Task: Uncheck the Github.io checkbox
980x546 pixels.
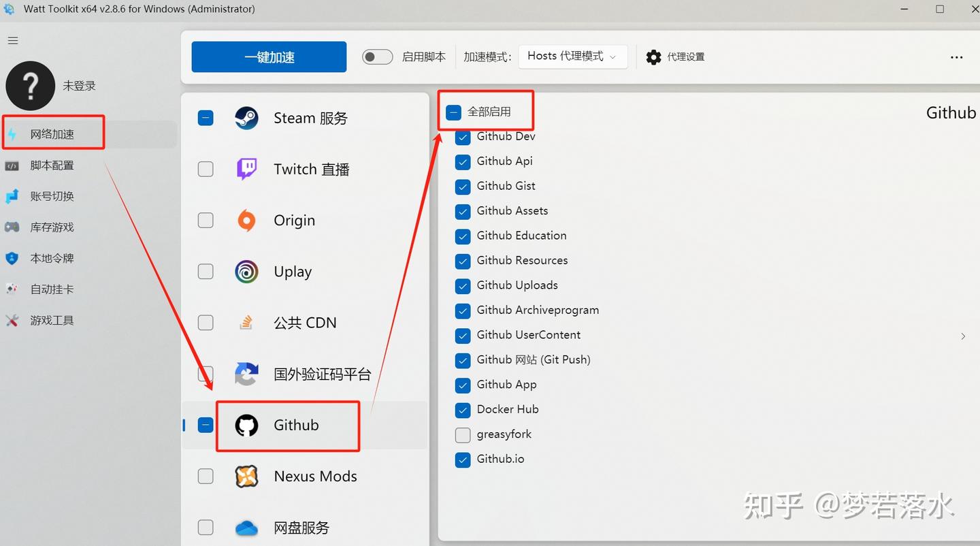Action: tap(463, 460)
